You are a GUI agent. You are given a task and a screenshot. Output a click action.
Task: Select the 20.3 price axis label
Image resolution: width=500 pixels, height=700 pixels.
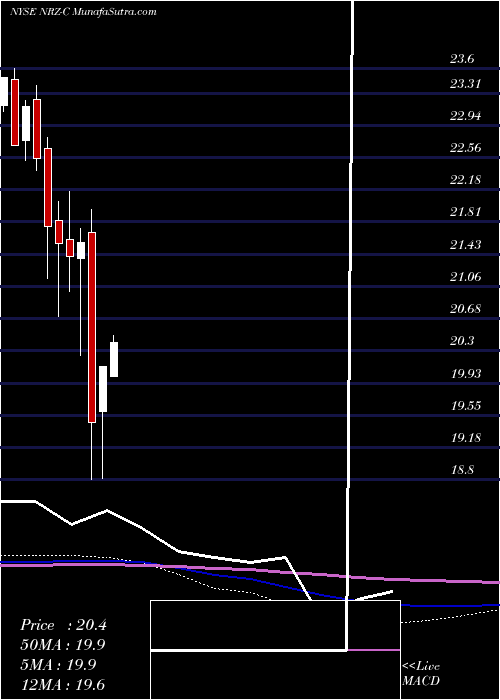pyautogui.click(x=462, y=341)
